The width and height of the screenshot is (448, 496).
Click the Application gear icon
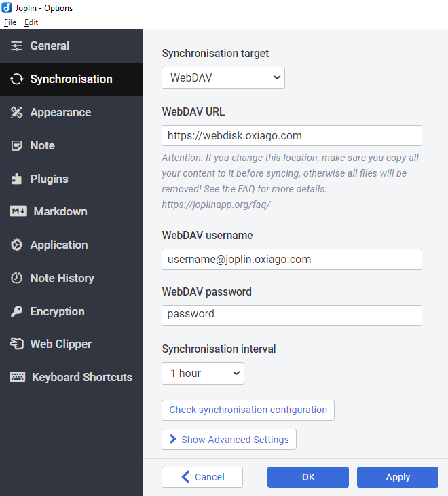point(17,245)
